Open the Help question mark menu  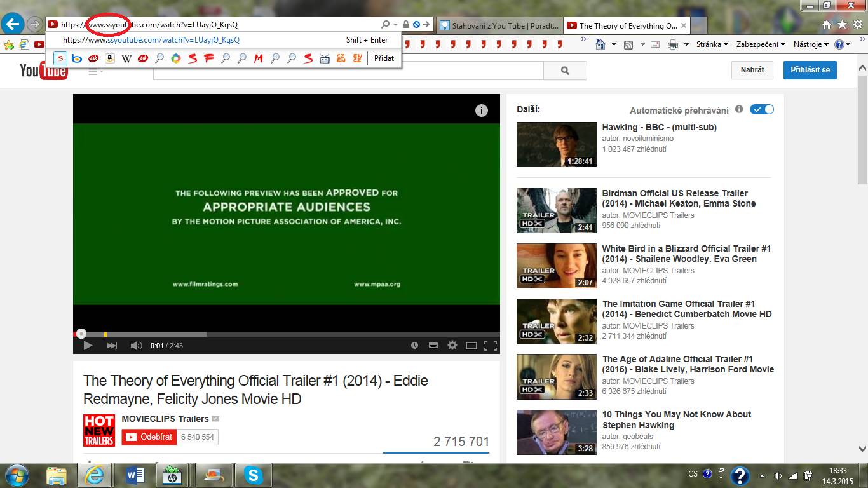pos(842,44)
